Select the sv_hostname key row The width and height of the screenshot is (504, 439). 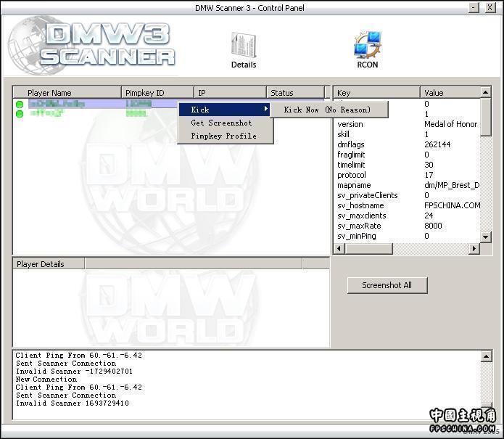tap(408, 205)
